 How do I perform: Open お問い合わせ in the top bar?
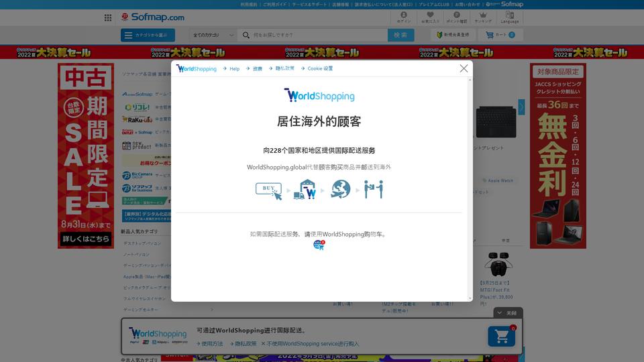point(468,4)
